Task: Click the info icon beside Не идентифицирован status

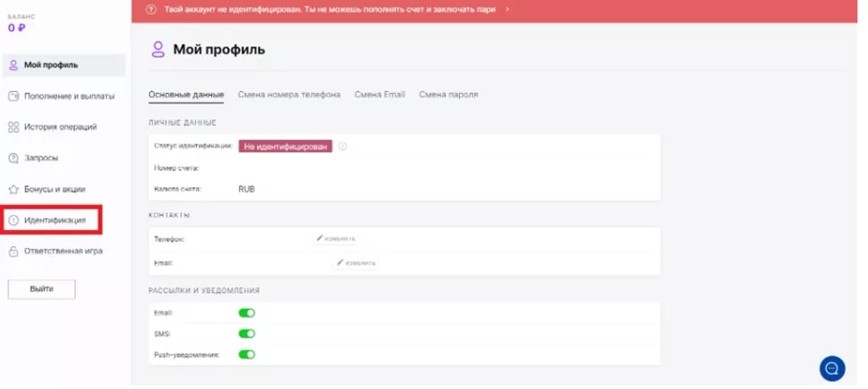Action: click(342, 146)
